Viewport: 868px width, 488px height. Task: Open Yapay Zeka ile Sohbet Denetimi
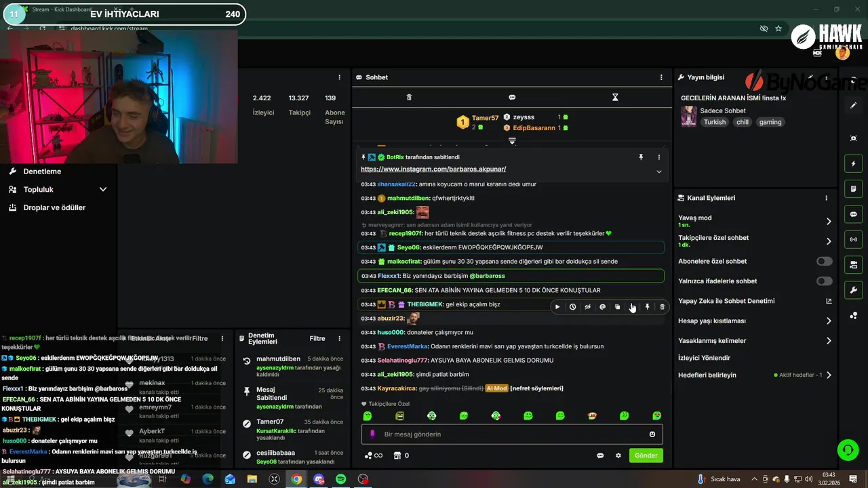point(755,301)
